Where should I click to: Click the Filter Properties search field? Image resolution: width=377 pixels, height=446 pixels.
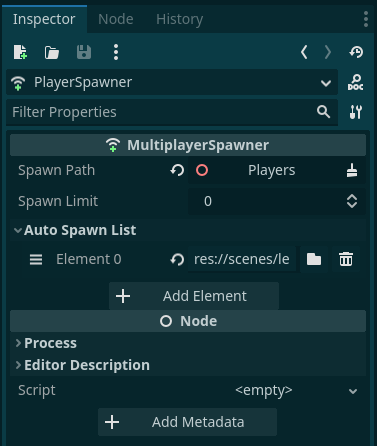point(172,112)
